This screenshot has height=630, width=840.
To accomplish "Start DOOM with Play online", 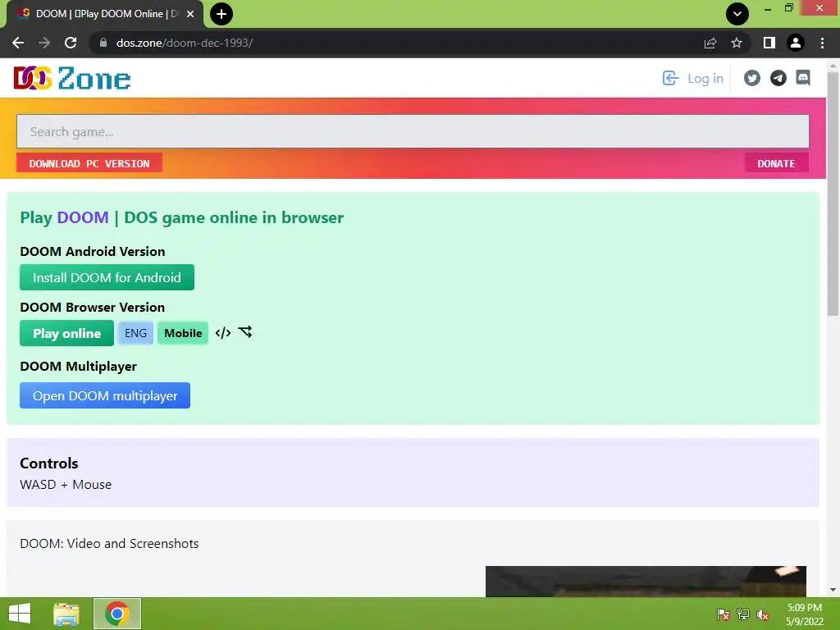I will point(67,333).
